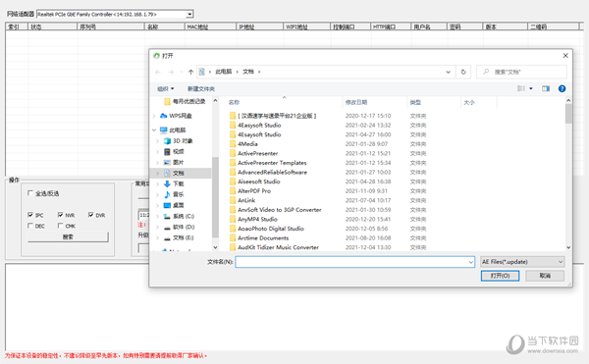This screenshot has width=589, height=364.
Task: Select the 4Media folder icon
Action: tap(233, 143)
